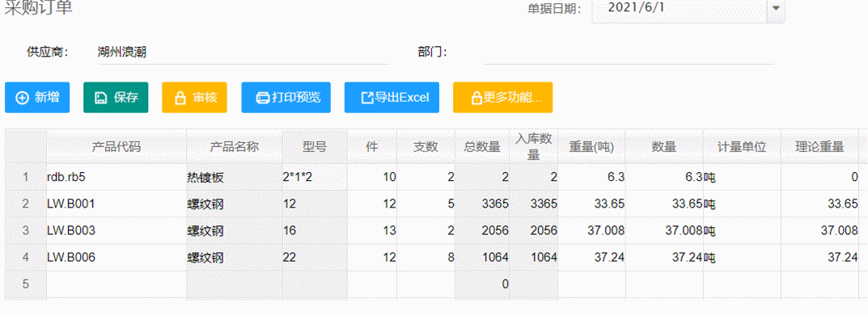Click 支数 cell 8 in LW.B006 row
The image size is (868, 315).
(x=426, y=257)
